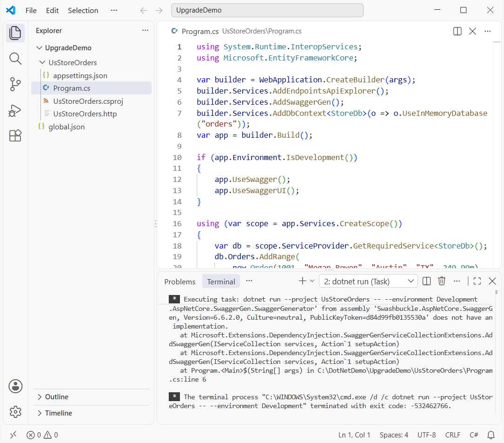Screen dimensions: 504x443
Task: Open the Source Control view icon
Action: (15, 84)
